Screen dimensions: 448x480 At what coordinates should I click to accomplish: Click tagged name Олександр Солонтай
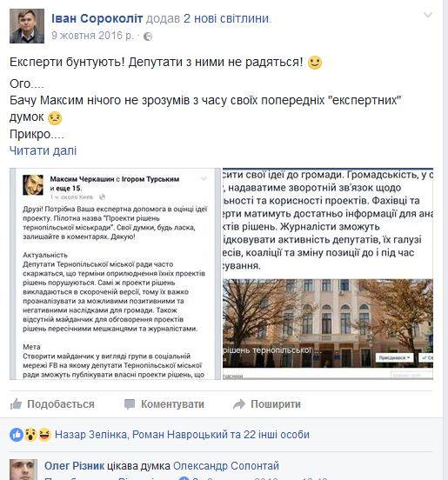pyautogui.click(x=226, y=466)
